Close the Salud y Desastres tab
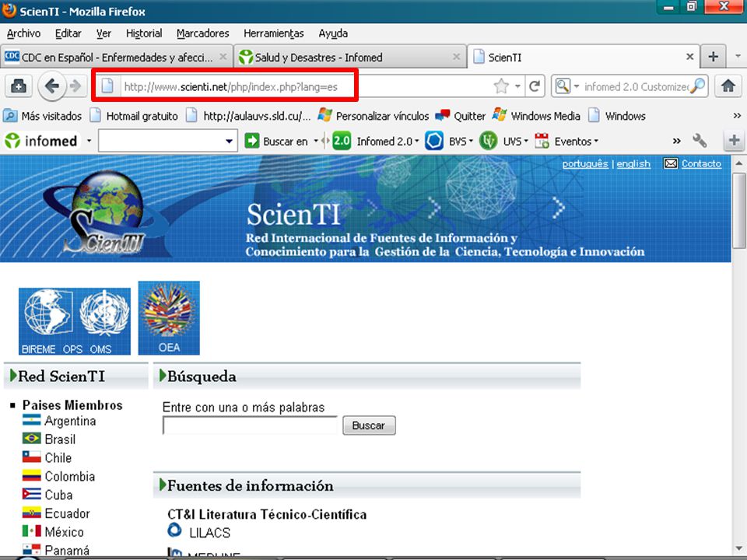The width and height of the screenshot is (747, 560). (x=457, y=57)
